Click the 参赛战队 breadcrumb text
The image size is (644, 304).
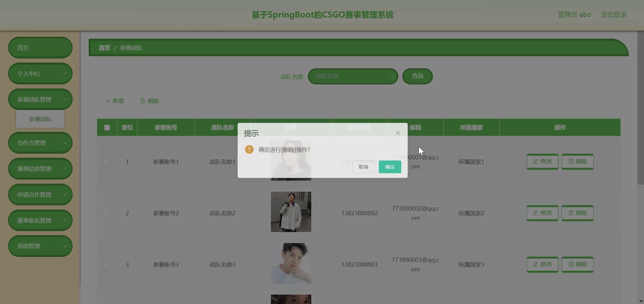[x=131, y=48]
